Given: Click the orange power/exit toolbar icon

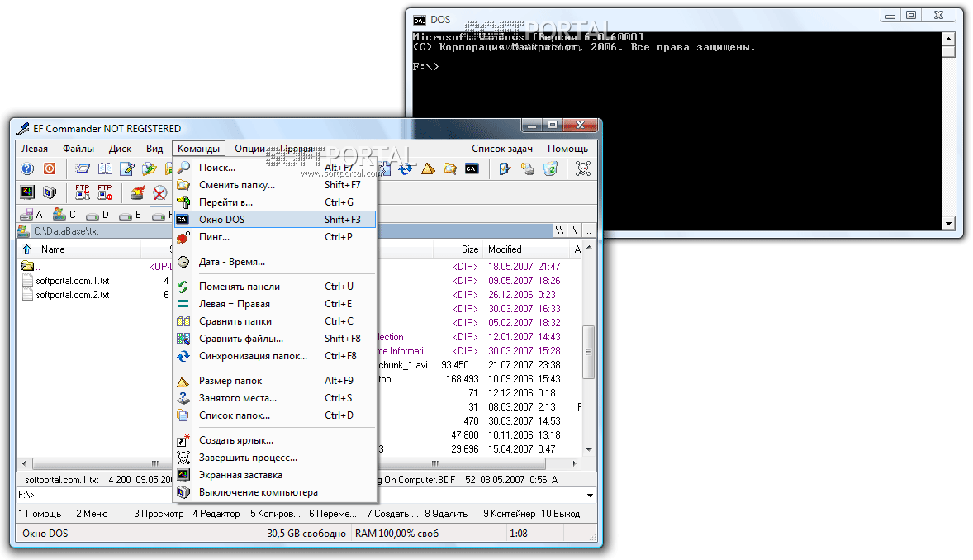Looking at the screenshot, I should click(50, 168).
